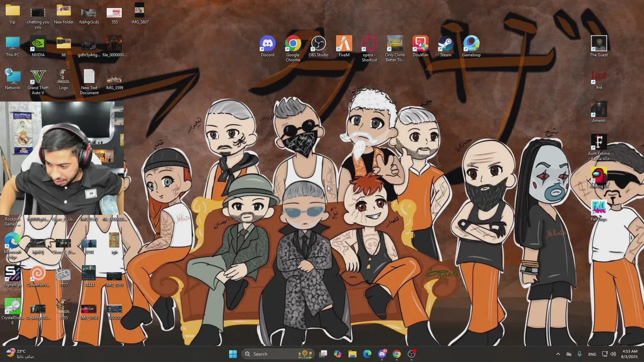Click the taskbar Search box
Viewport: 644px width, 362px height.
click(278, 354)
